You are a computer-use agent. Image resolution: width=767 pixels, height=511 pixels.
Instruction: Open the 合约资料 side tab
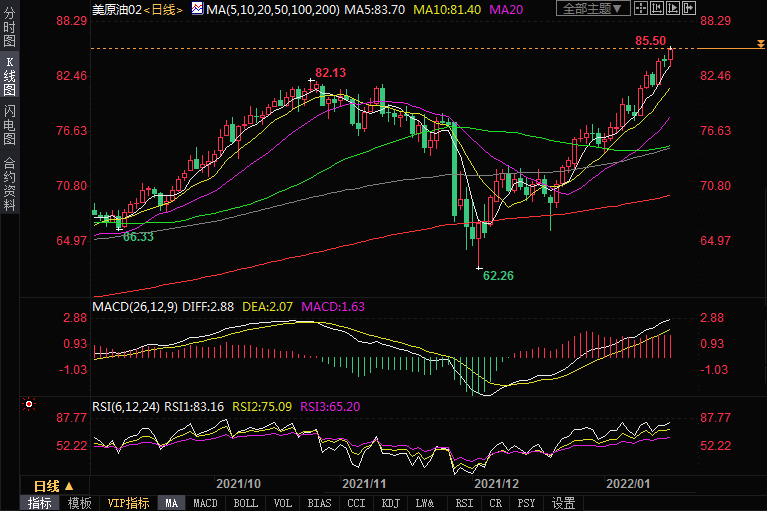point(10,185)
